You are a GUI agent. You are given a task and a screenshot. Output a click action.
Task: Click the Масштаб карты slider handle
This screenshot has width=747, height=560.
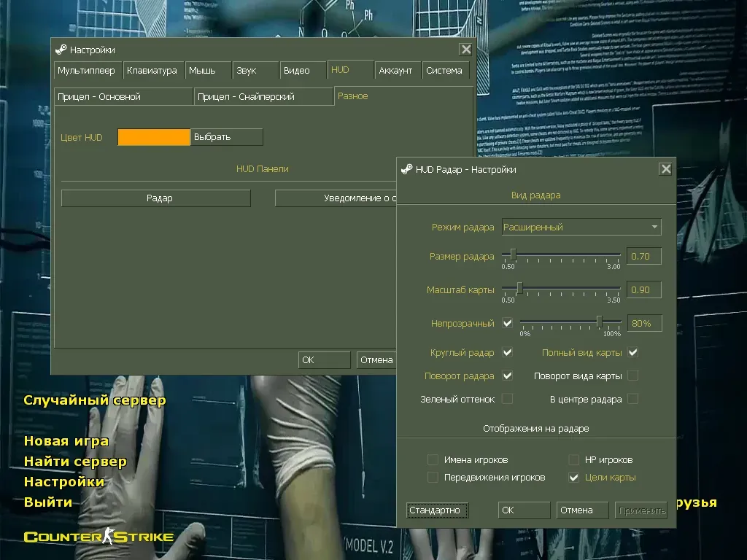coord(519,287)
